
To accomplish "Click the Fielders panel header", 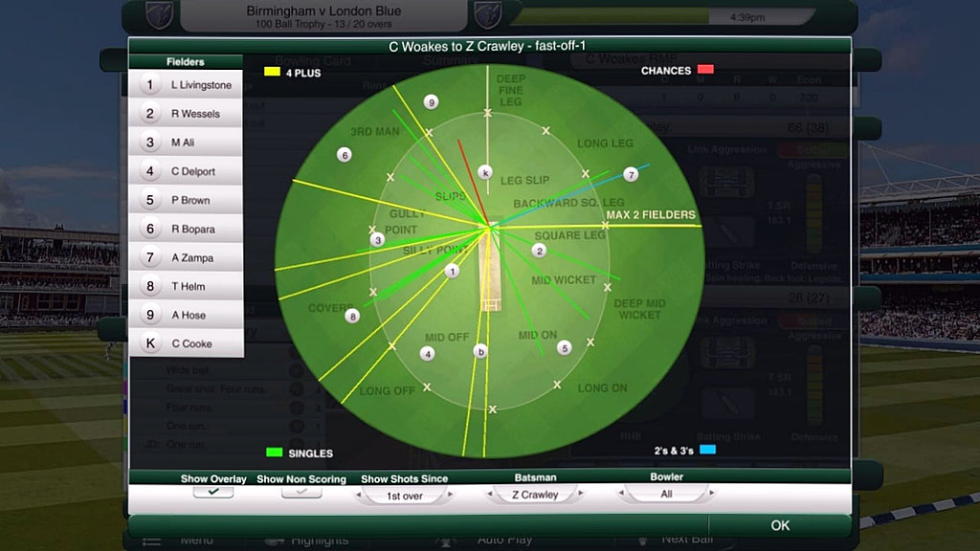I will pyautogui.click(x=186, y=61).
